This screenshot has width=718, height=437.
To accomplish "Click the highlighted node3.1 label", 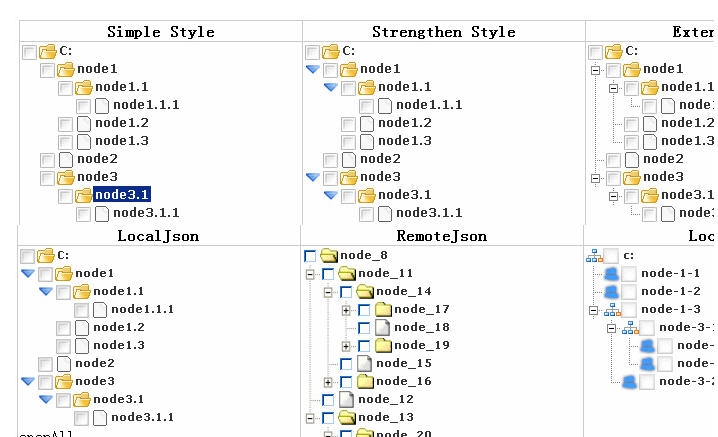I will [x=121, y=195].
